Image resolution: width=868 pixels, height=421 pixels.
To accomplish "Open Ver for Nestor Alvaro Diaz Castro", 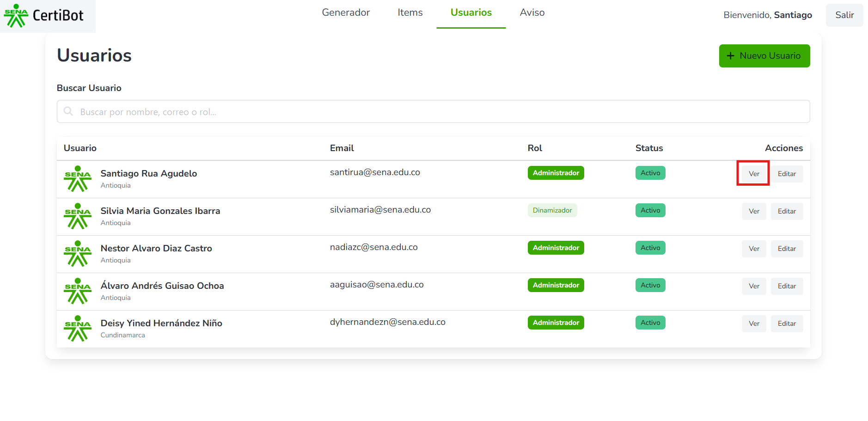I will (754, 249).
